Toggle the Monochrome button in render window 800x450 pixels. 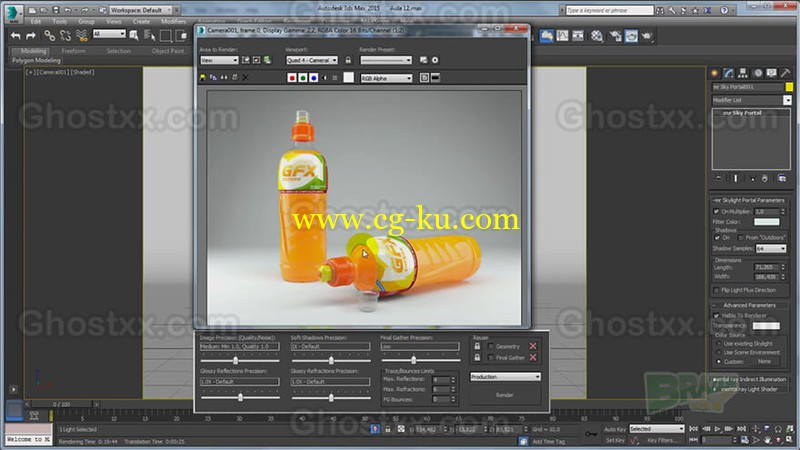[335, 78]
